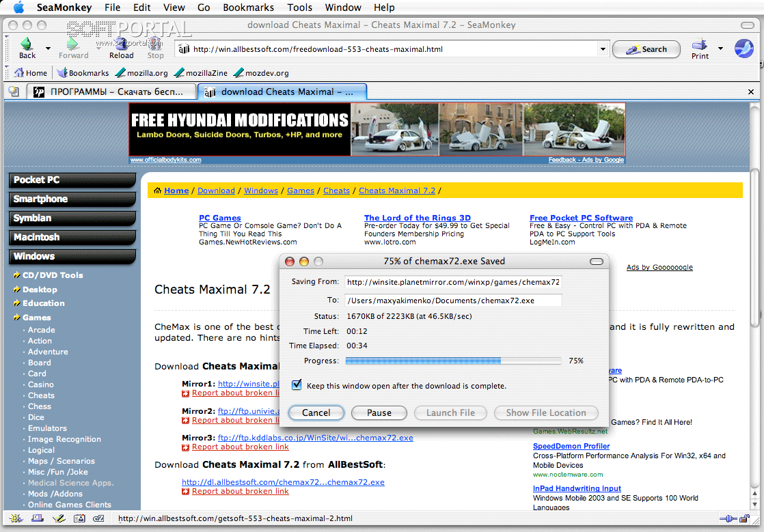Open the Back history dropdown arrow

(x=48, y=48)
